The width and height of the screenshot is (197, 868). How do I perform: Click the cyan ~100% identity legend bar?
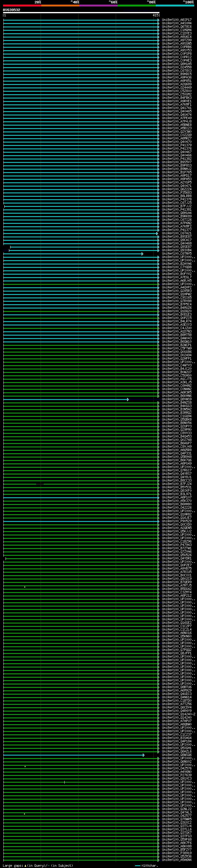175,6
